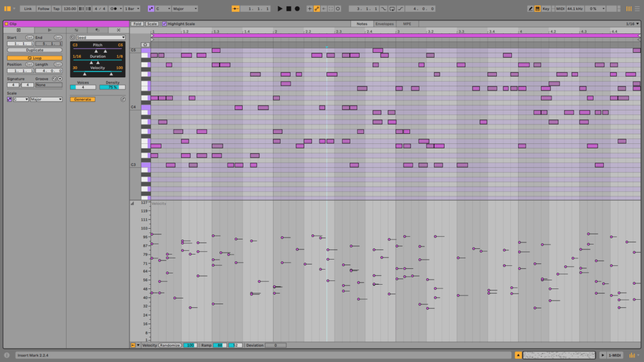This screenshot has height=362, width=644.
Task: Toggle the Follow button in the transport
Action: click(x=44, y=8)
